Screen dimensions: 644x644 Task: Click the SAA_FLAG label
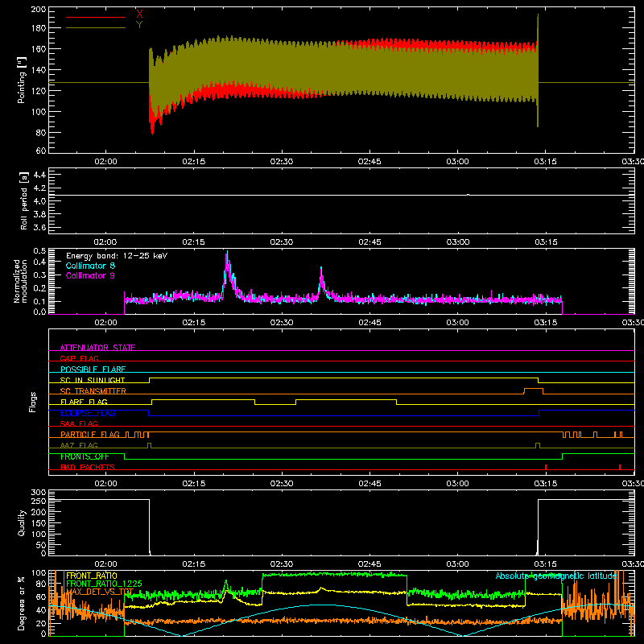79,423
